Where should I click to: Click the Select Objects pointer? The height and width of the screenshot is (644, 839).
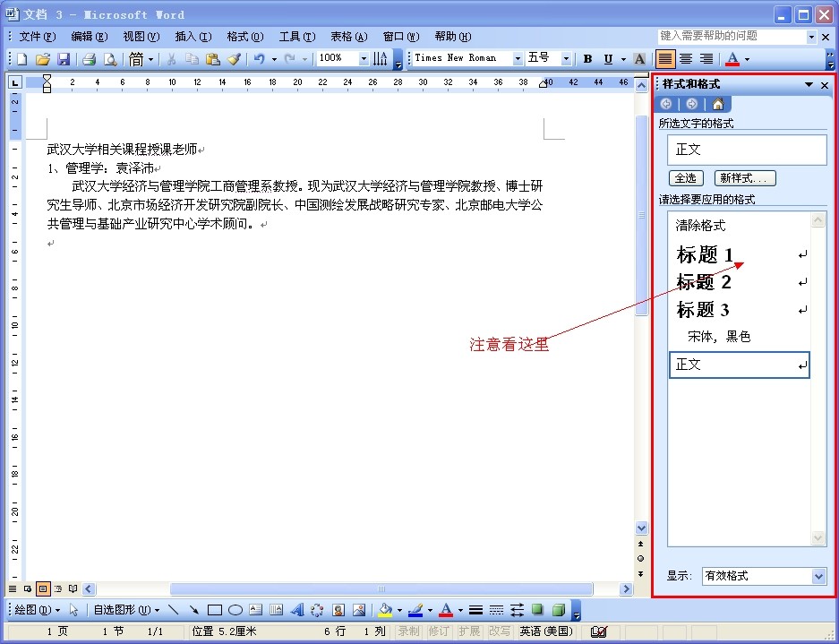pos(73,610)
